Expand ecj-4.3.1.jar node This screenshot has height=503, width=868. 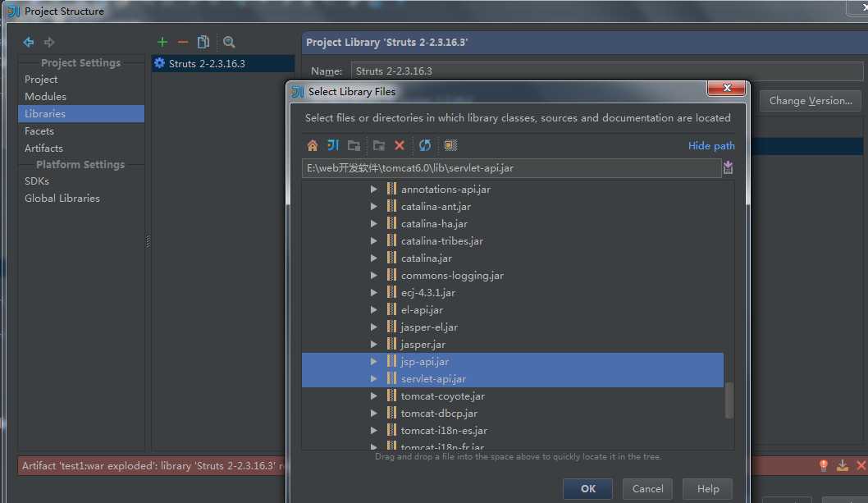point(374,292)
